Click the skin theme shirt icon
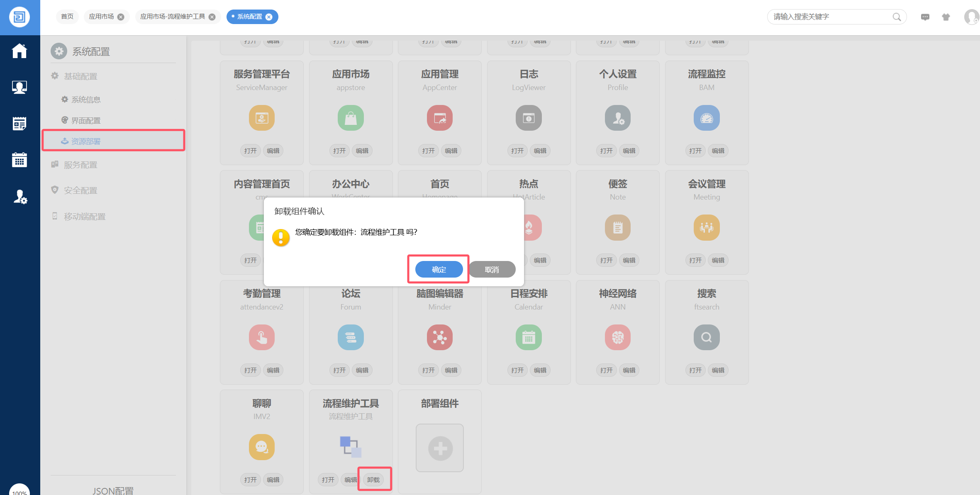Screen dimensions: 980x495 946,17
